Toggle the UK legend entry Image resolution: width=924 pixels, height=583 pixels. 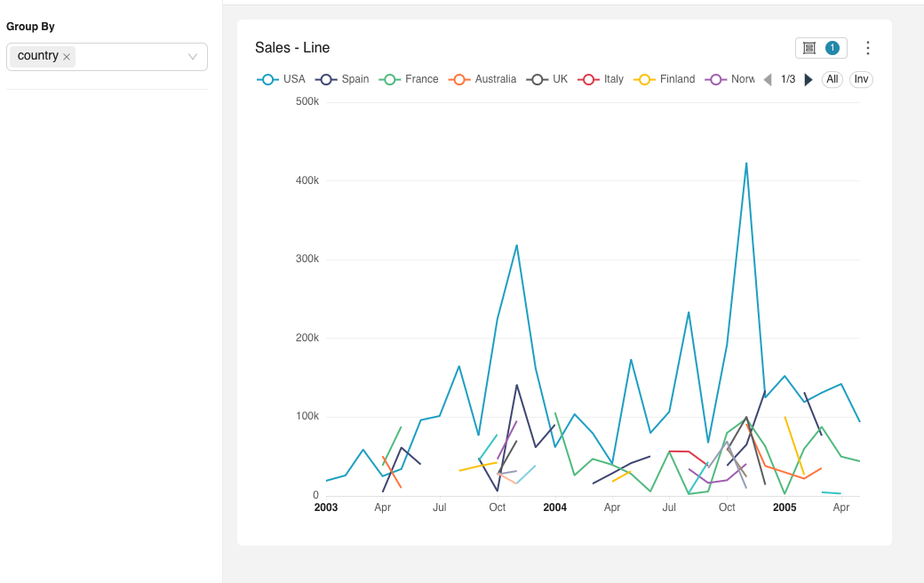547,79
